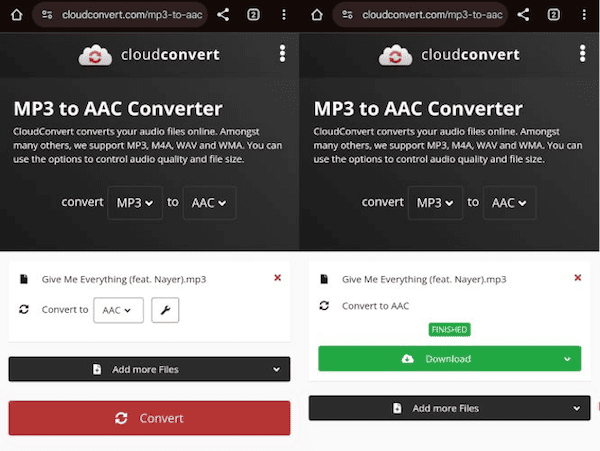Expand the Add more Files arrow, right screen
The height and width of the screenshot is (451, 600).
pyautogui.click(x=577, y=409)
